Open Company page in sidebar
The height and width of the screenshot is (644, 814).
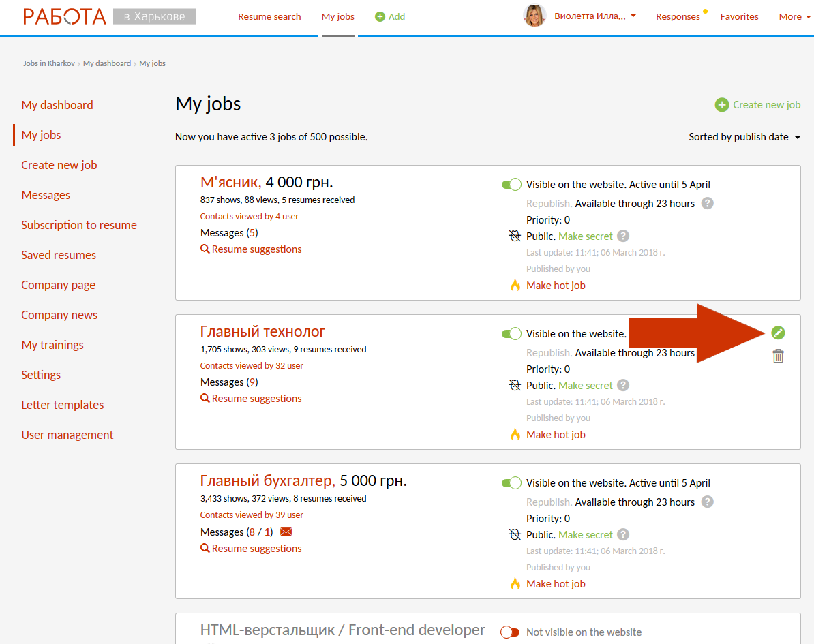point(58,285)
